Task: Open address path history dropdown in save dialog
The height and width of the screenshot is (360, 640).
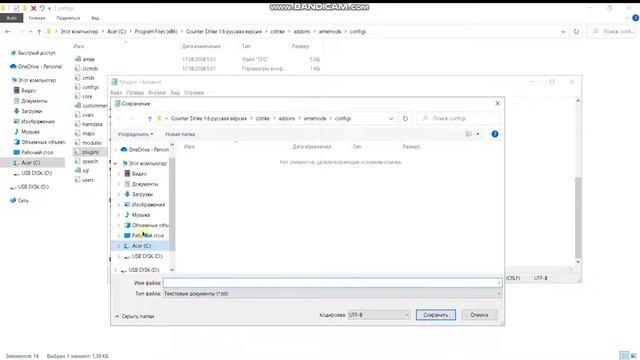Action: [x=391, y=118]
